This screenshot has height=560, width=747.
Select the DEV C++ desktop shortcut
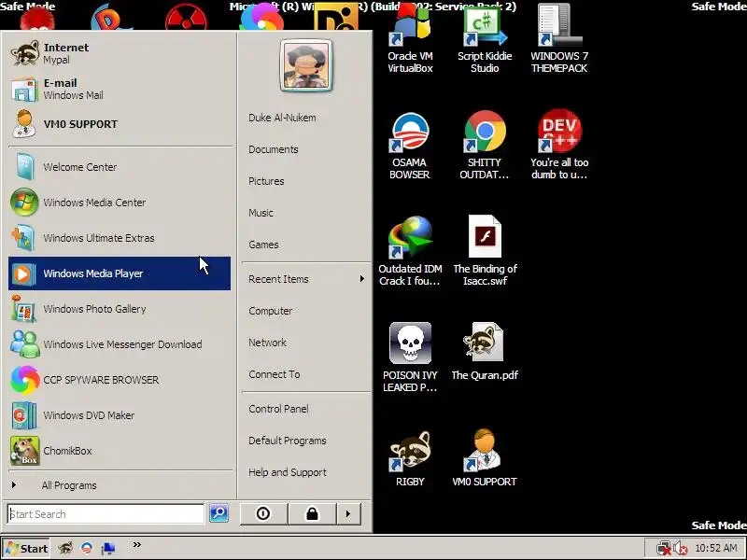(x=559, y=145)
